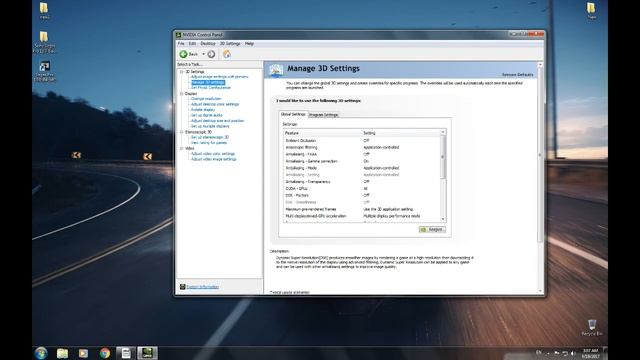Select Multi-display/mixed-GPU acceleration row
640x360 pixels.
[362, 216]
